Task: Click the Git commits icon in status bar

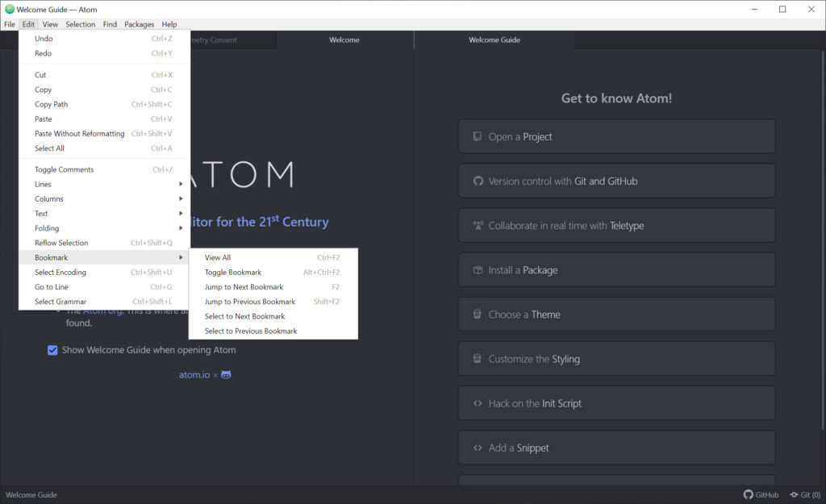Action: [794, 494]
